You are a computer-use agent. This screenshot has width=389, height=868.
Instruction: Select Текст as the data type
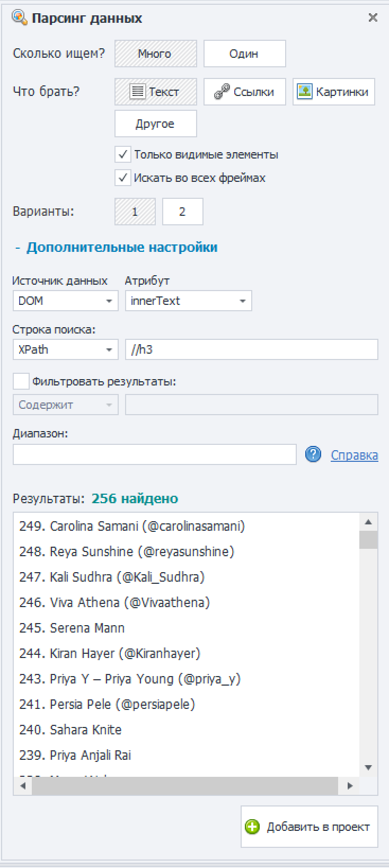[155, 92]
